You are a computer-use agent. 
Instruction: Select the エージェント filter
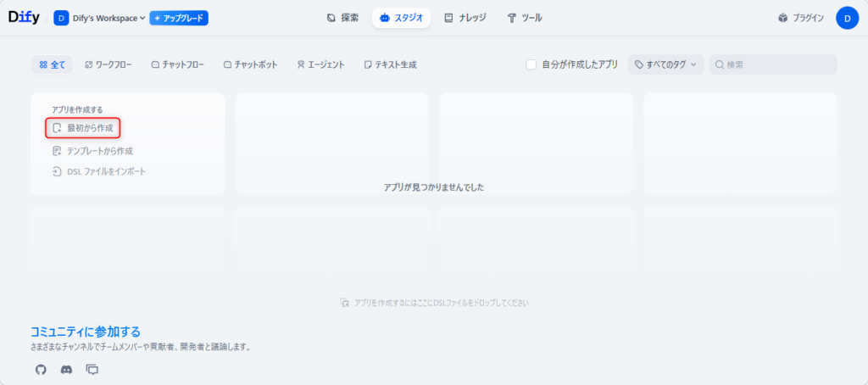(320, 64)
